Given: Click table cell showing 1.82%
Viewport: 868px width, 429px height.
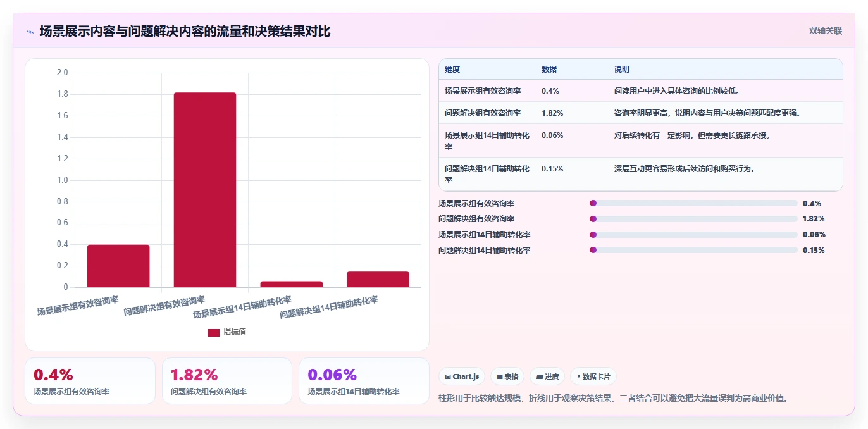Looking at the screenshot, I should (552, 113).
